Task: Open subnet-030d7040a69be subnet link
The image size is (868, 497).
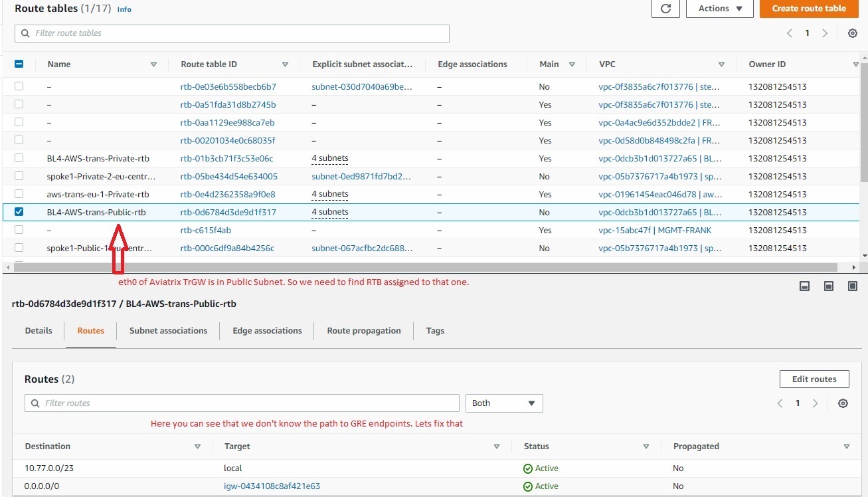Action: coord(362,86)
